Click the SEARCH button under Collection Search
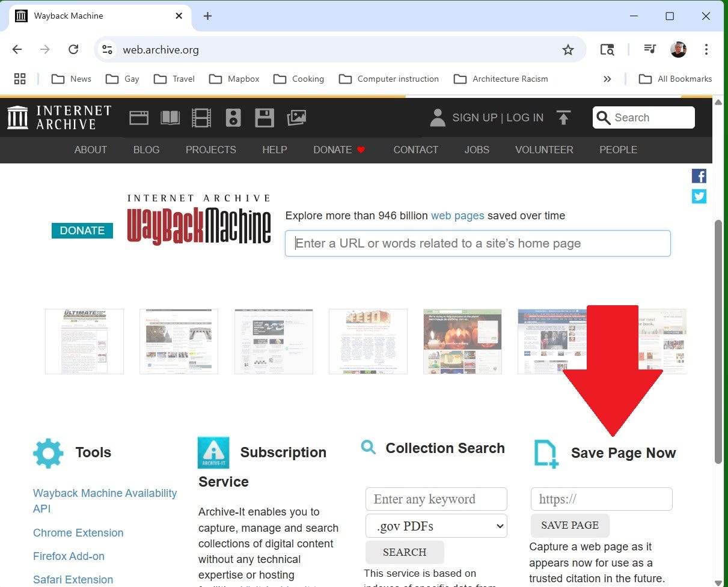This screenshot has height=587, width=728. point(405,552)
